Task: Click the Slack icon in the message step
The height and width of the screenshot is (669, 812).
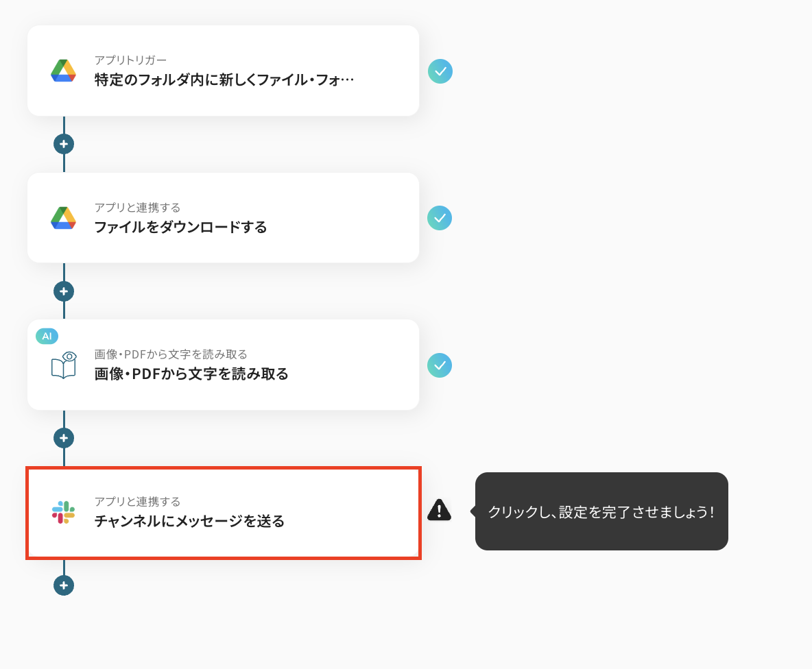Action: tap(63, 512)
